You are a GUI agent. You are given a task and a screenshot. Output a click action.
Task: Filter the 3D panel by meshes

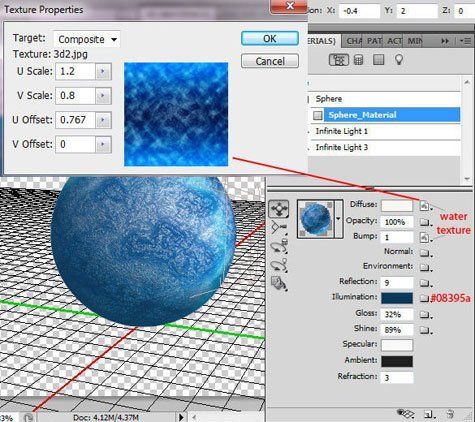point(359,60)
